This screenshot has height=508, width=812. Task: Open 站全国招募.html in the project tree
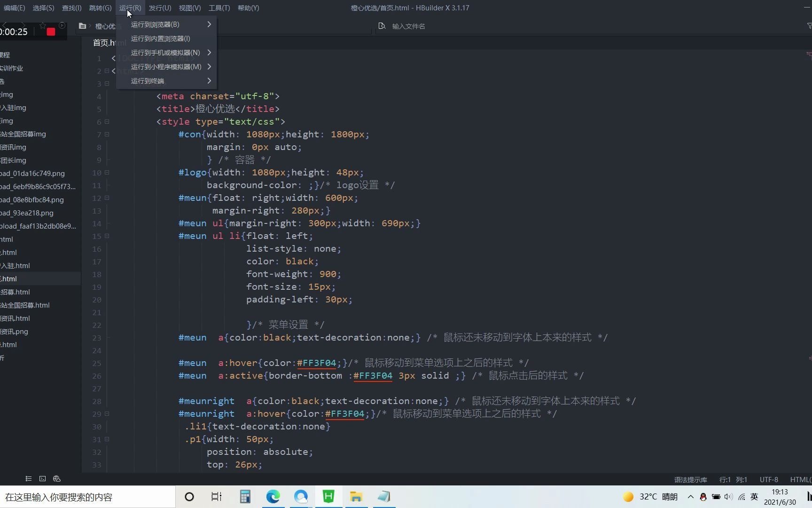coord(25,305)
